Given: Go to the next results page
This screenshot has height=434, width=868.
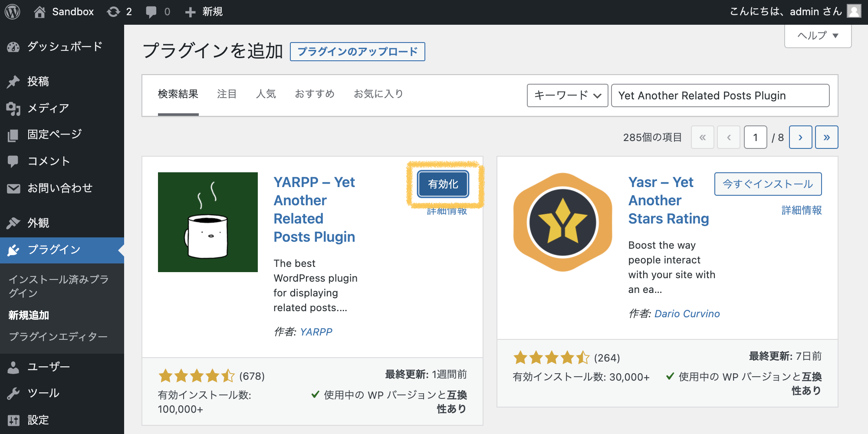Looking at the screenshot, I should (x=800, y=138).
